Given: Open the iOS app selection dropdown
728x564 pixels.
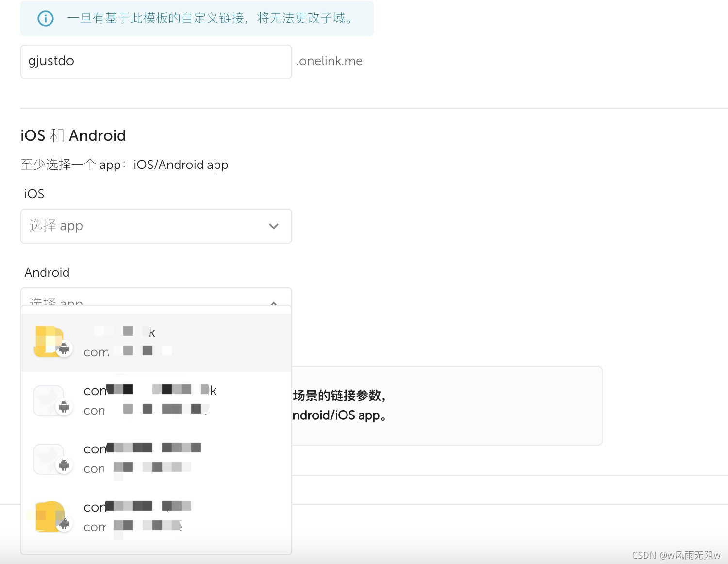Looking at the screenshot, I should (x=156, y=226).
